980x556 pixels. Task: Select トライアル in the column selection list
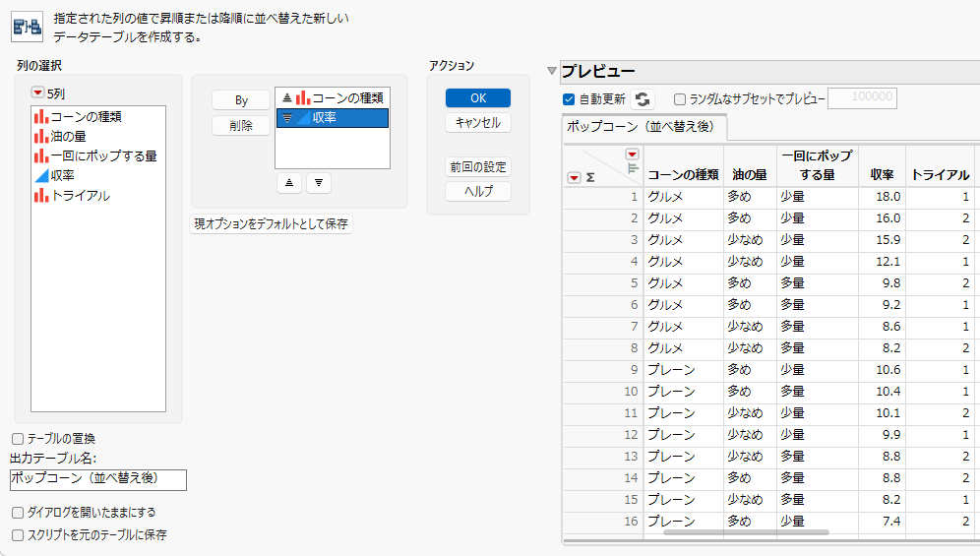[72, 196]
